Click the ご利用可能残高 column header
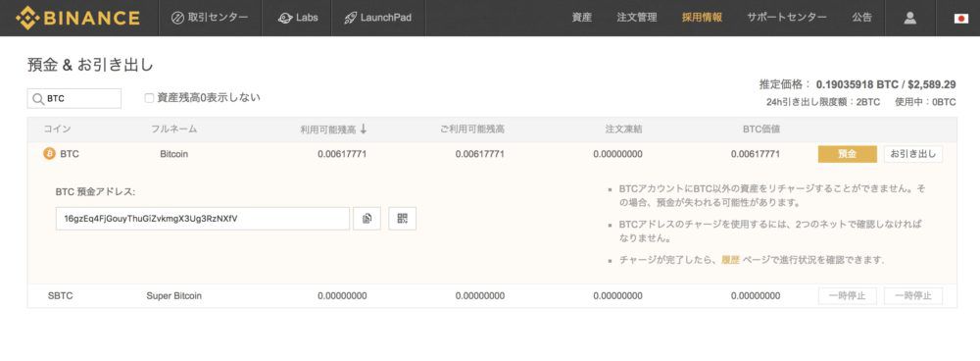 [x=472, y=129]
